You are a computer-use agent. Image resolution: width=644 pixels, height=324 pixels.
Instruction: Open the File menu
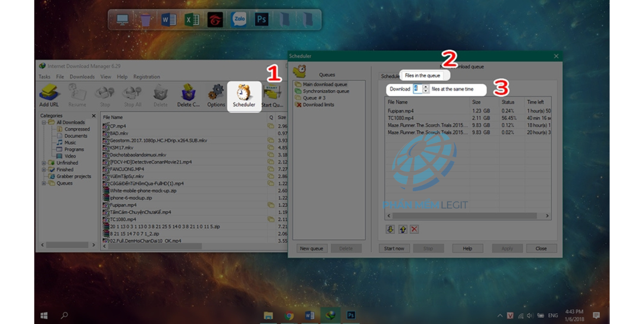(60, 77)
